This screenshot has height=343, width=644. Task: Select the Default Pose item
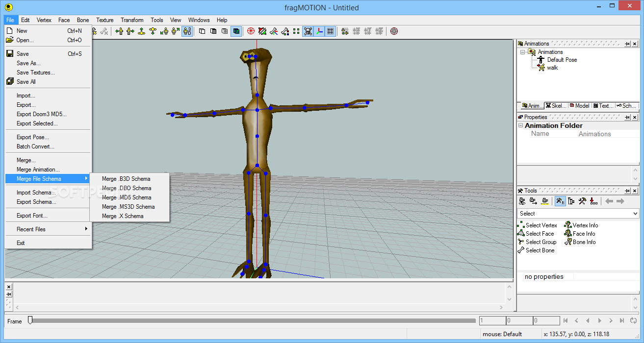[x=562, y=60]
